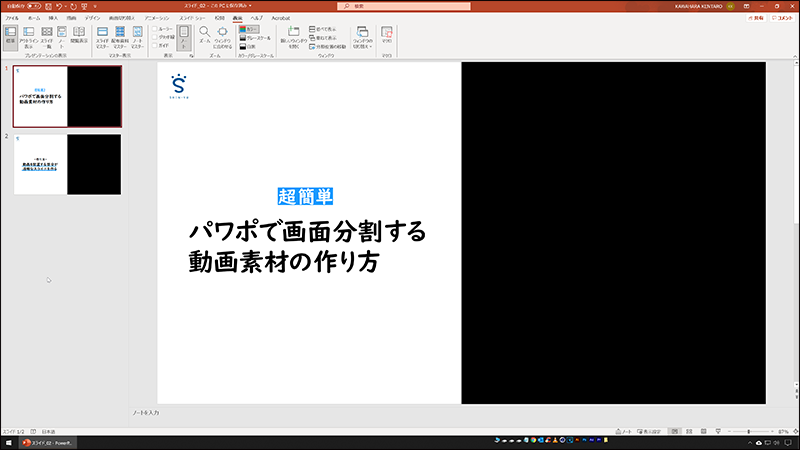Open the ホーム Home tab

pyautogui.click(x=34, y=18)
